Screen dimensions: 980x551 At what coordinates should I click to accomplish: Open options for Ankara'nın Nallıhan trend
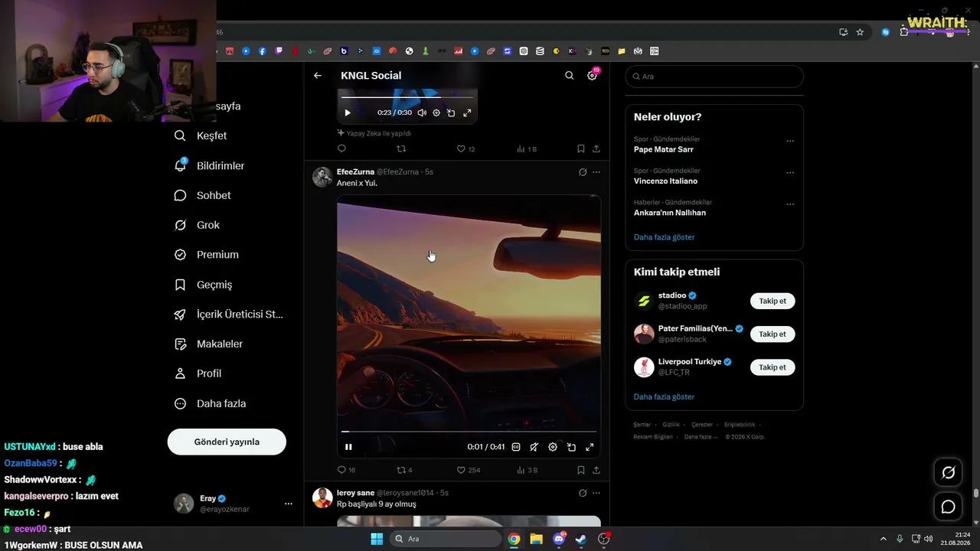coord(790,204)
